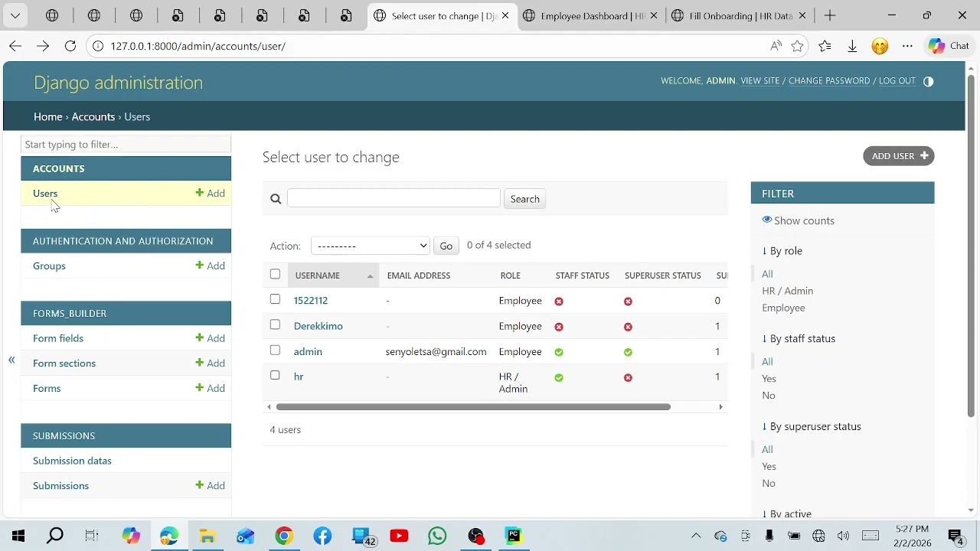Viewport: 980px width, 551px height.
Task: Check the checkbox for user admin
Action: click(x=275, y=350)
